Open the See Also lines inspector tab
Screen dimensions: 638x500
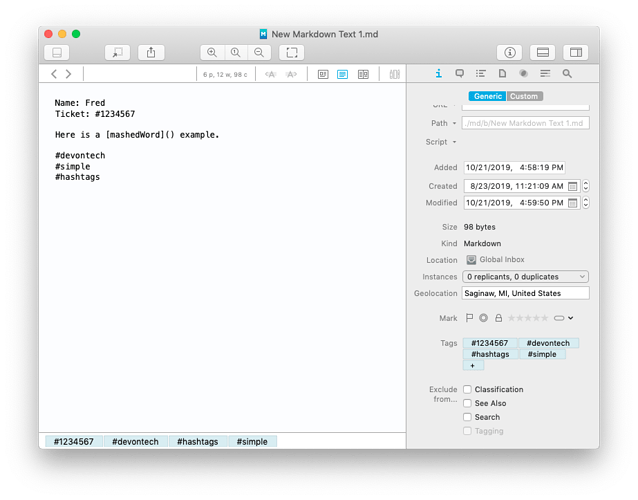coord(545,74)
